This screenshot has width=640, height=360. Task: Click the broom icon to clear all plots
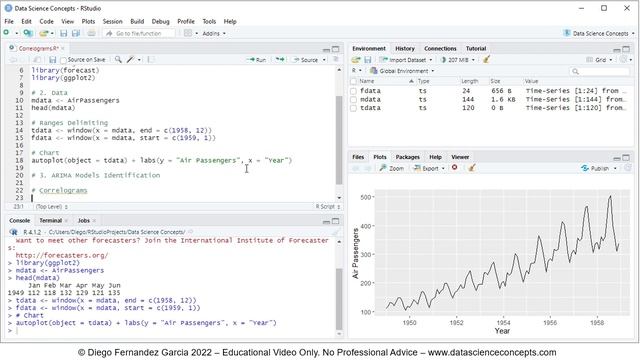[x=472, y=168]
